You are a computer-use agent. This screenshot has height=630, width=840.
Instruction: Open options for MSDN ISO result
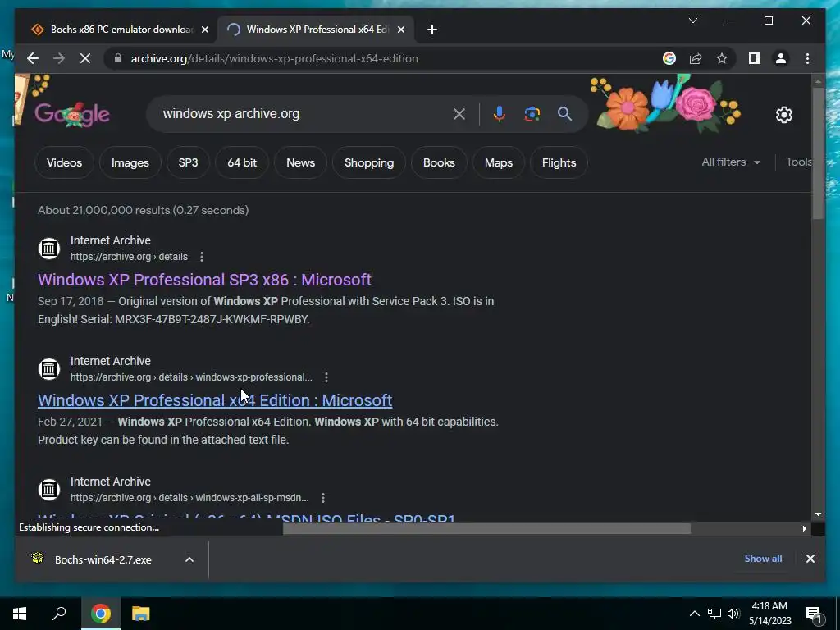pyautogui.click(x=323, y=498)
